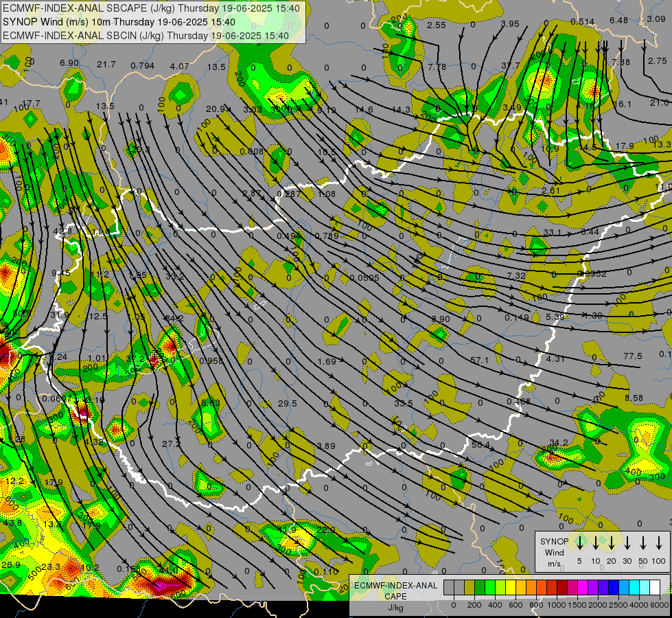The width and height of the screenshot is (672, 618).
Task: Click the 20 m/s wind arrow in legend
Action: tap(611, 542)
